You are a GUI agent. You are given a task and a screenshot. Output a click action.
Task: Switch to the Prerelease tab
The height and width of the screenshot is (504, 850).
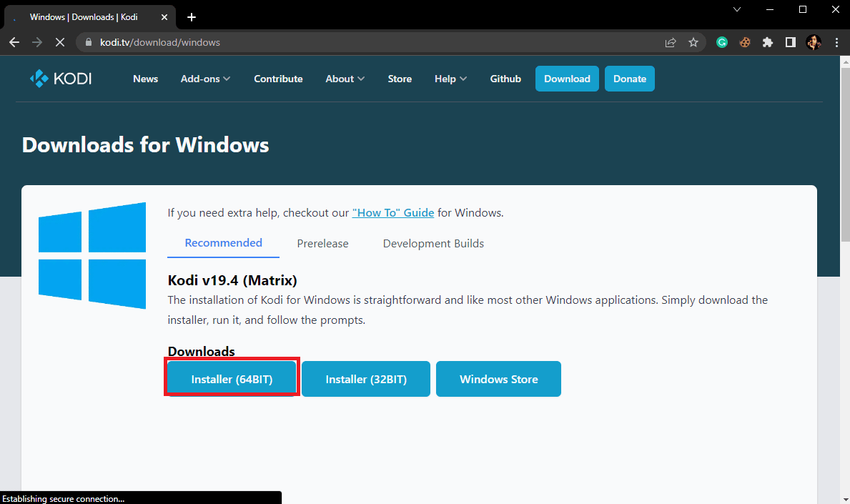(322, 243)
